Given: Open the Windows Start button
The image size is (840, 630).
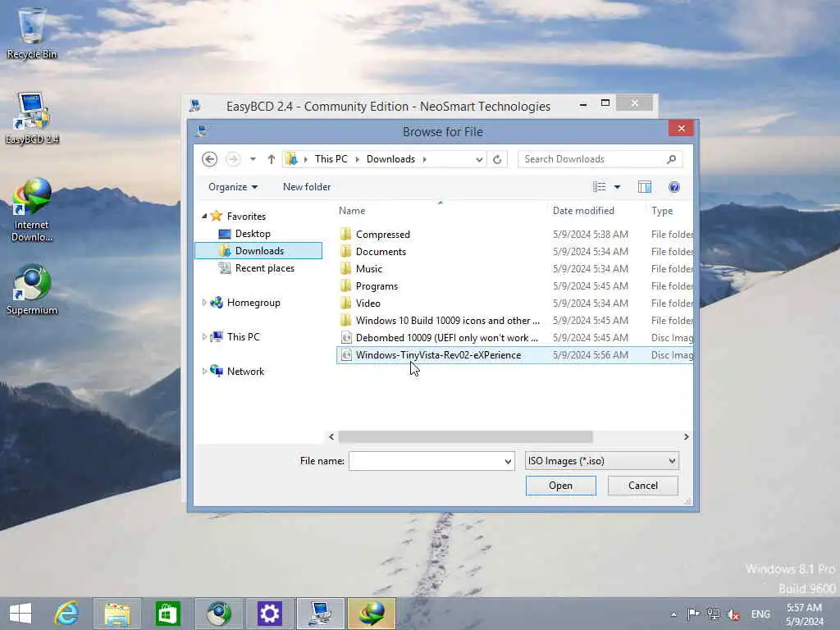Looking at the screenshot, I should pyautogui.click(x=21, y=614).
